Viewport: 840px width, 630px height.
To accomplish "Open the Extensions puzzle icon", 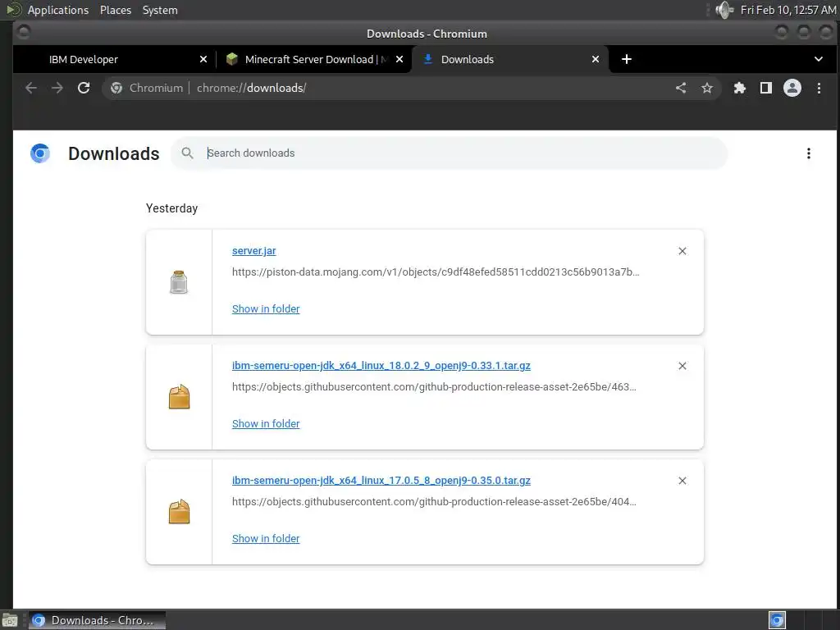I will coord(740,88).
